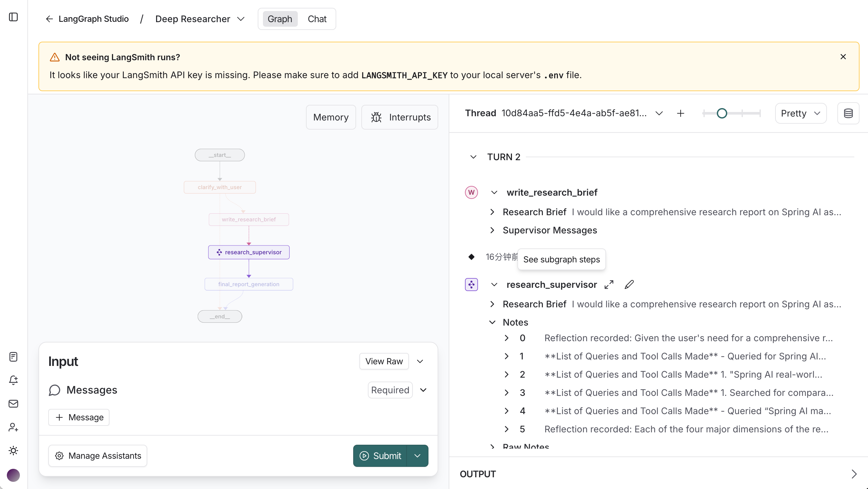868x489 pixels.
Task: Expand the Supervisor Messages entry
Action: (x=492, y=230)
